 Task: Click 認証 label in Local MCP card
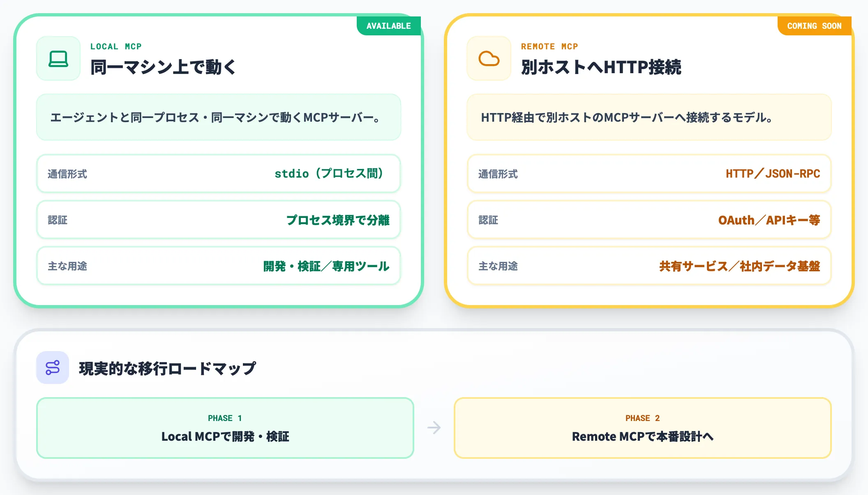click(x=58, y=220)
